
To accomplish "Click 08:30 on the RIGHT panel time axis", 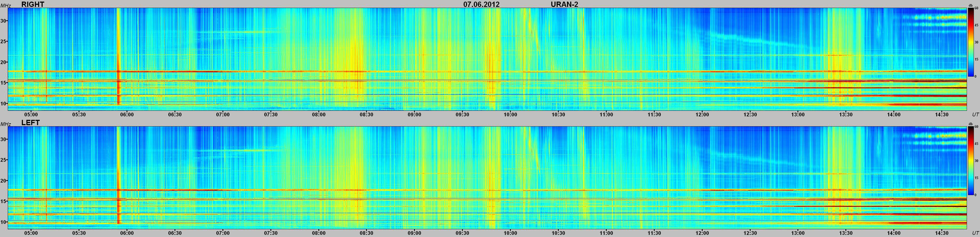I will point(366,114).
